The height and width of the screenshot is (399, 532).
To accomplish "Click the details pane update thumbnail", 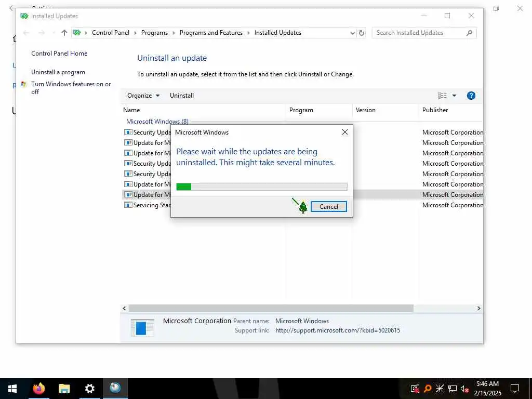I will click(x=142, y=327).
